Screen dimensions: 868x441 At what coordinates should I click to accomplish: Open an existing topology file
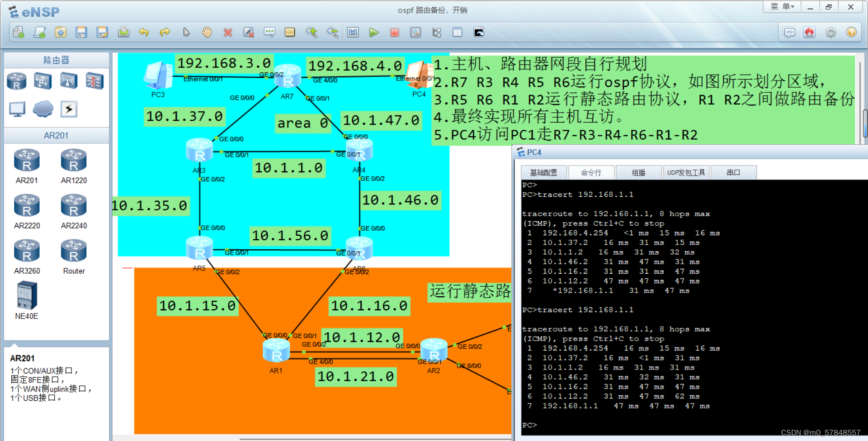coord(61,32)
